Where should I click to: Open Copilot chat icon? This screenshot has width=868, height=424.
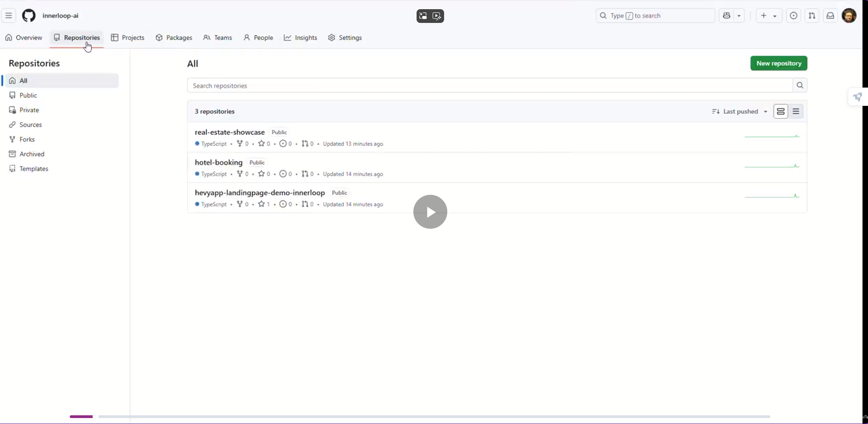(727, 16)
